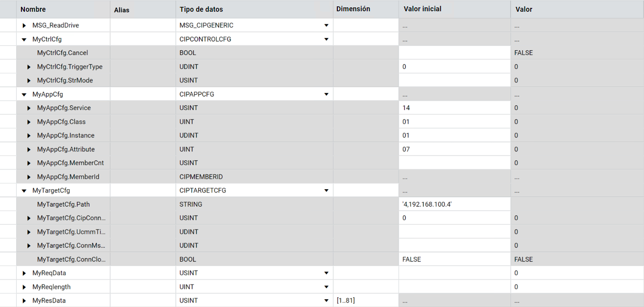Open data type dropdown for MSG_ReadDrive
This screenshot has width=644, height=307.
(326, 25)
